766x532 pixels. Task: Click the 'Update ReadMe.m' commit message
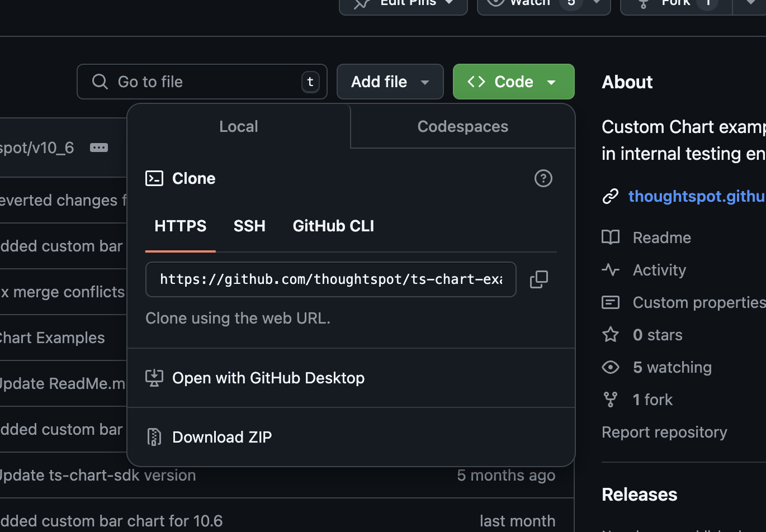tap(63, 384)
